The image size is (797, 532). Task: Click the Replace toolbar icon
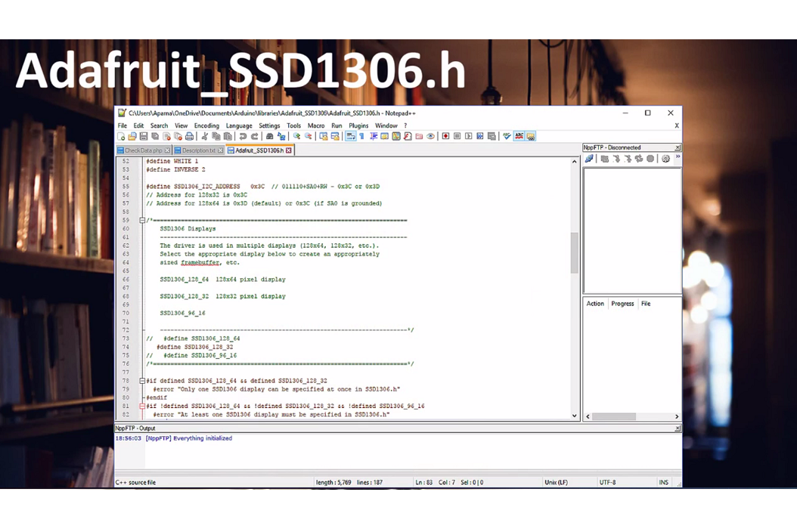[281, 136]
